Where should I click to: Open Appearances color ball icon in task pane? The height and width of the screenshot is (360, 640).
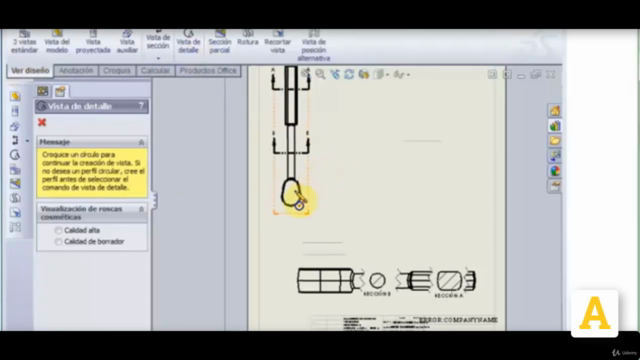pos(555,171)
